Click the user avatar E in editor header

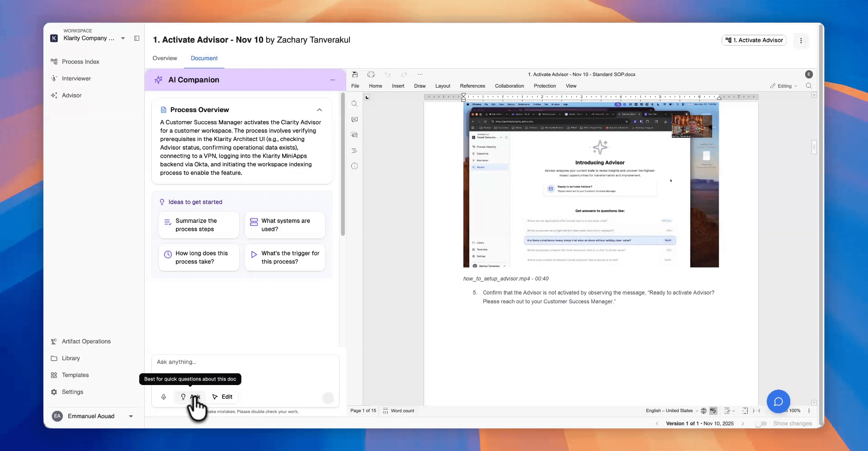click(x=809, y=75)
